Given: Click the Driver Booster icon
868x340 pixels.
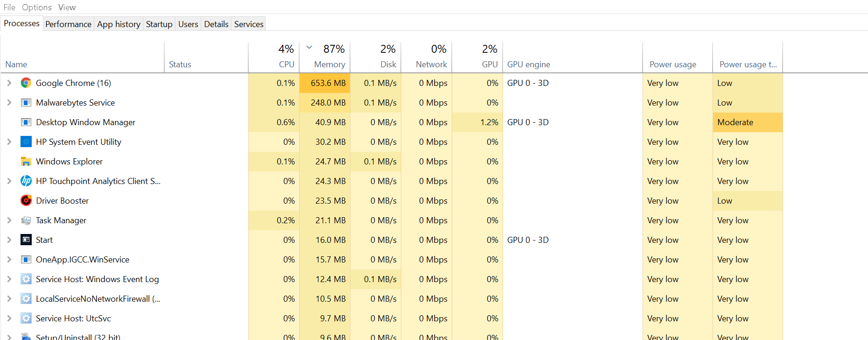Looking at the screenshot, I should [x=26, y=201].
